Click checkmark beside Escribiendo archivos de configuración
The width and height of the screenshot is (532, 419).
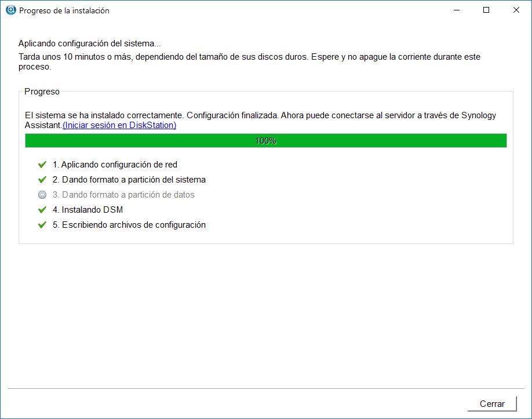click(42, 225)
